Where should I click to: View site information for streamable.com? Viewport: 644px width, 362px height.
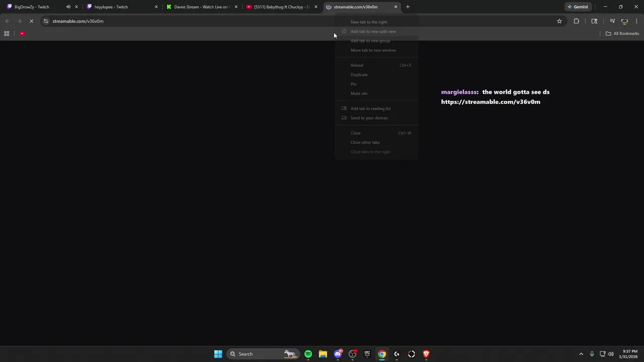point(46,21)
